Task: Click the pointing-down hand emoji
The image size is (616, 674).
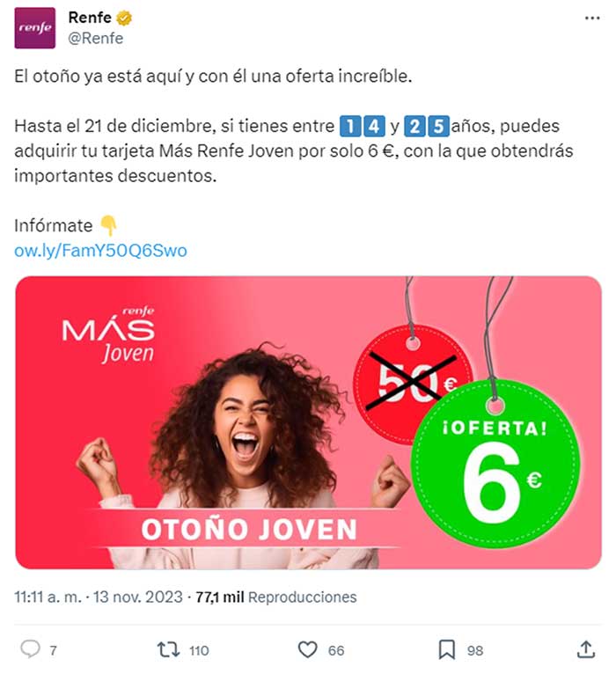Action: tap(108, 225)
